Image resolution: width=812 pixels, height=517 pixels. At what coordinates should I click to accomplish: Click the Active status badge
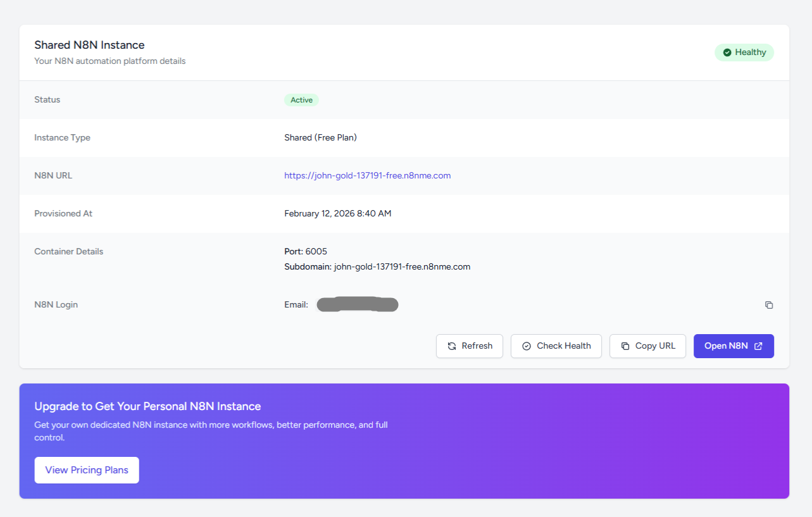pos(301,99)
